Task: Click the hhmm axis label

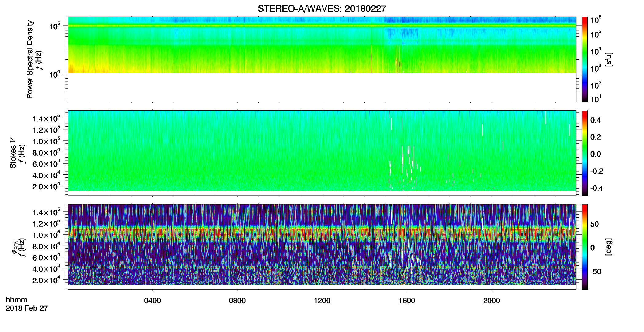Action: point(17,300)
